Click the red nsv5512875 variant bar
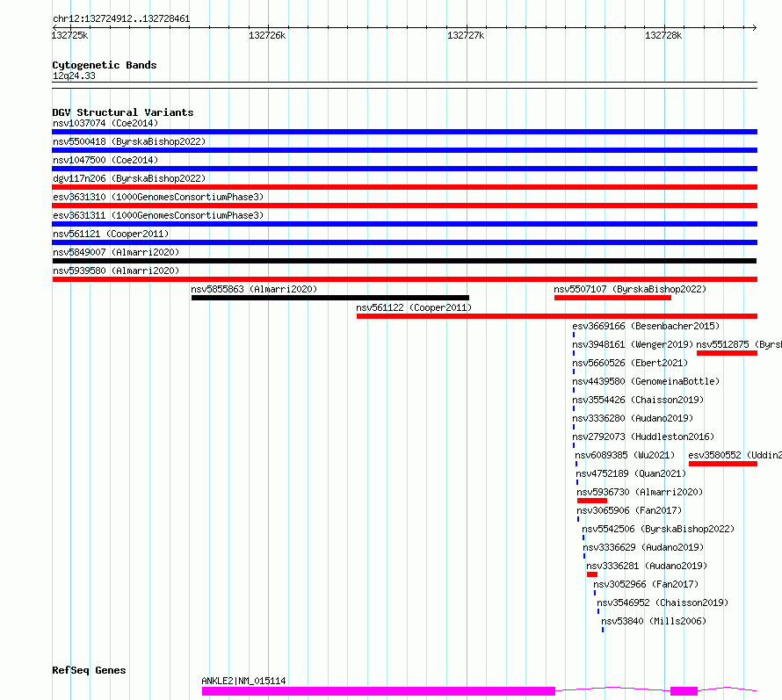This screenshot has width=782, height=700. 728,353
